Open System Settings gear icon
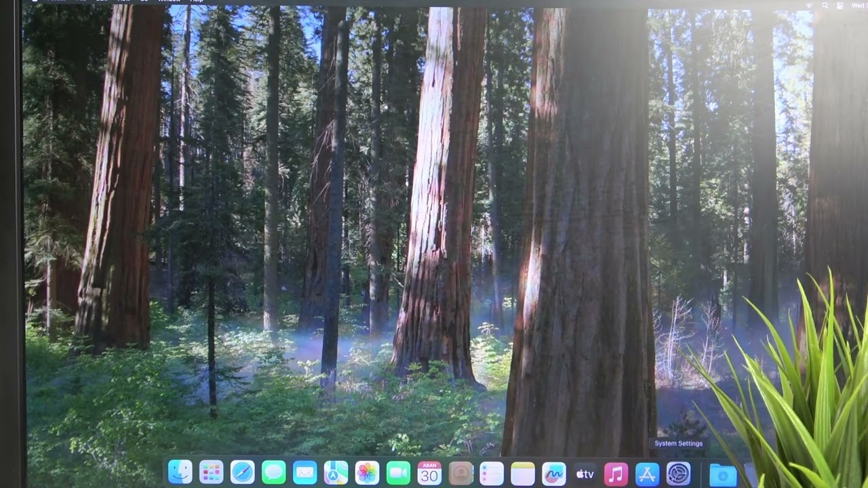The image size is (868, 488). pyautogui.click(x=679, y=474)
